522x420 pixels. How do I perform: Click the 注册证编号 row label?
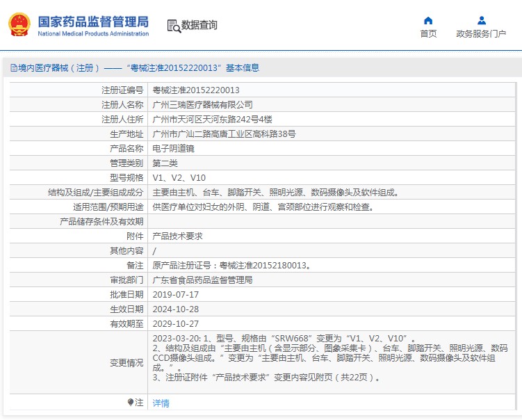point(122,90)
